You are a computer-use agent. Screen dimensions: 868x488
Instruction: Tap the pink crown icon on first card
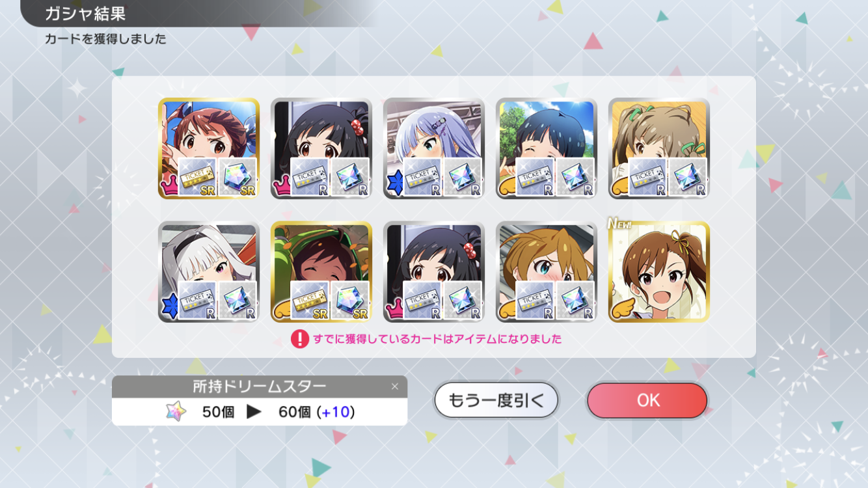[x=169, y=187]
